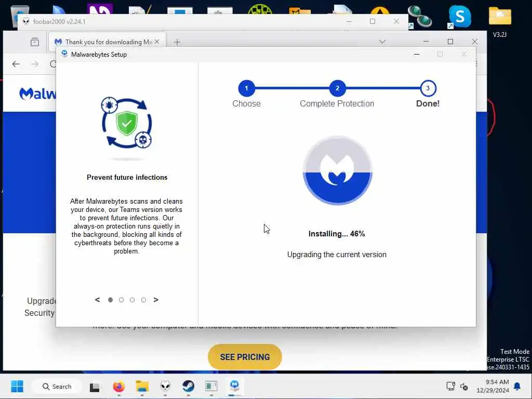Open the browser tab list dropdown
This screenshot has width=532, height=399.
click(382, 42)
